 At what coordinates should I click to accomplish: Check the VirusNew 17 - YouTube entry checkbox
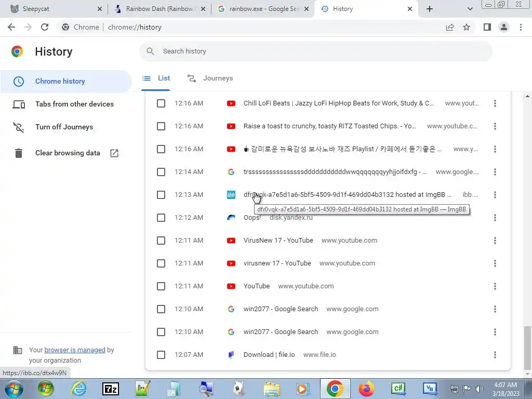(x=161, y=241)
